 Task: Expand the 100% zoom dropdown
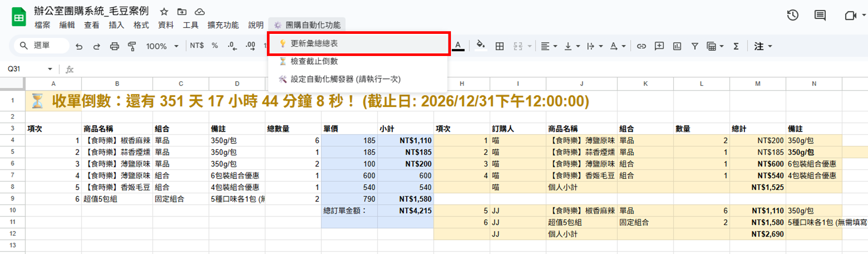click(162, 46)
